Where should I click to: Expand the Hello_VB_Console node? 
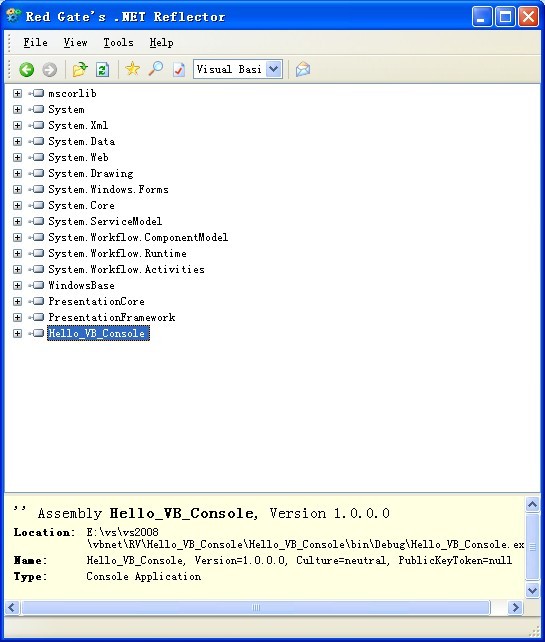click(17, 333)
